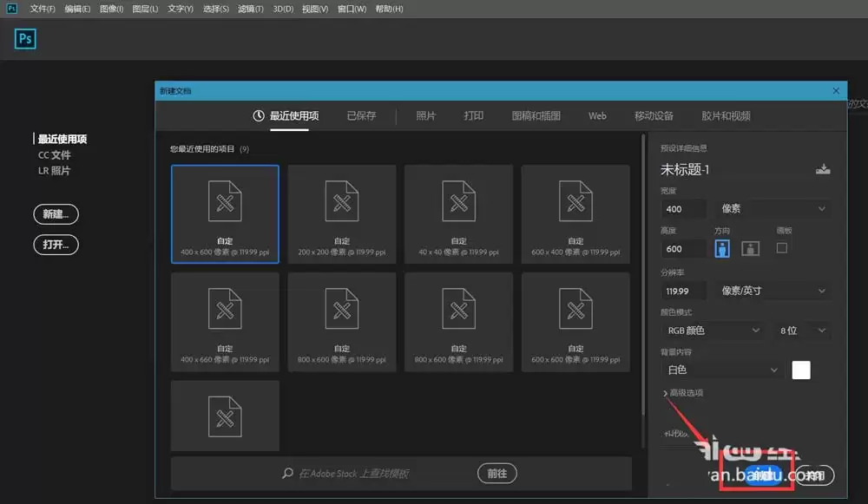Toggle the 画板 artboard checkbox
Image resolution: width=868 pixels, height=504 pixels.
pos(782,248)
